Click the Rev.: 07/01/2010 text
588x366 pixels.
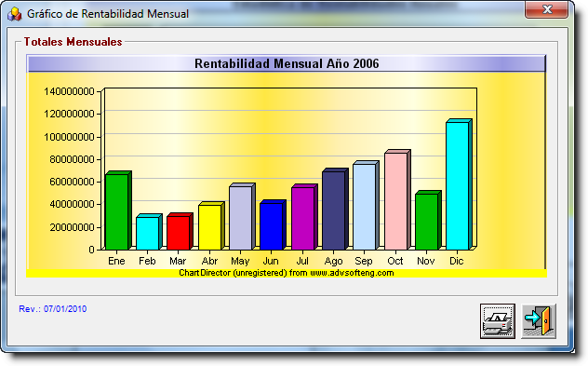point(52,309)
